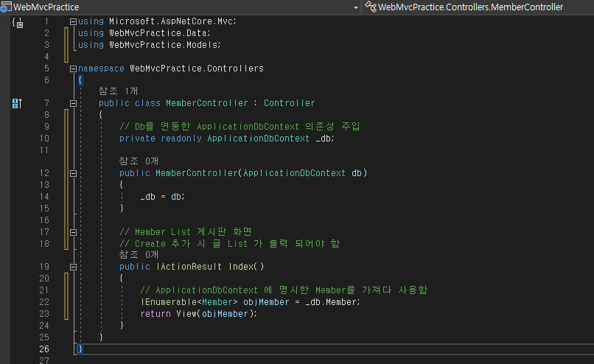Click 'IActionResult' on line 19
This screenshot has height=364, width=594.
tap(189, 267)
